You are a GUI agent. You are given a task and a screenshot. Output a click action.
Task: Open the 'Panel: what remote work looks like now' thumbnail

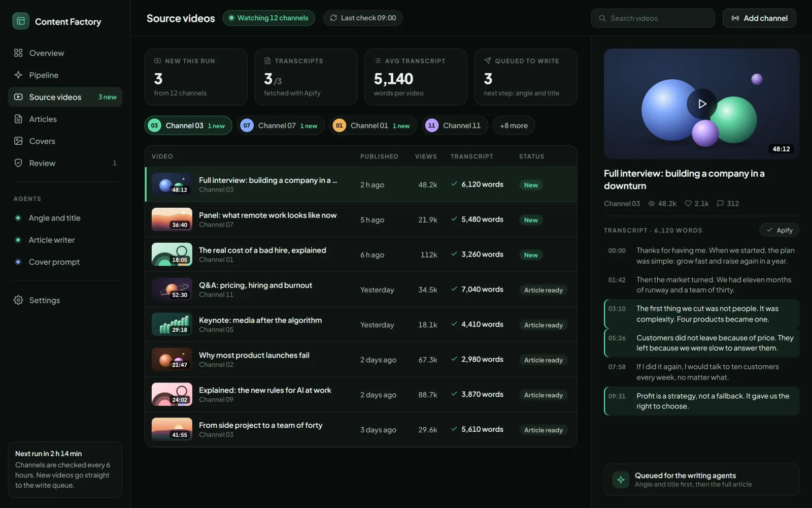point(172,219)
